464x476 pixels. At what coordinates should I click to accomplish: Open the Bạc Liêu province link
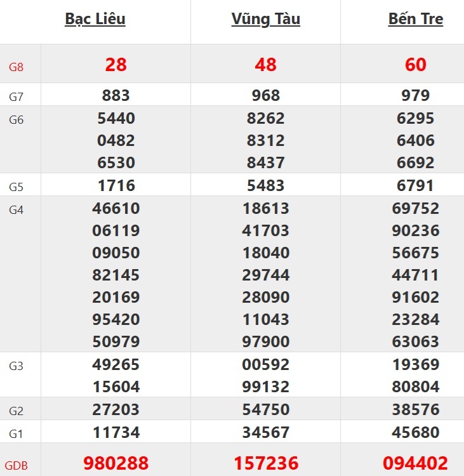[95, 19]
